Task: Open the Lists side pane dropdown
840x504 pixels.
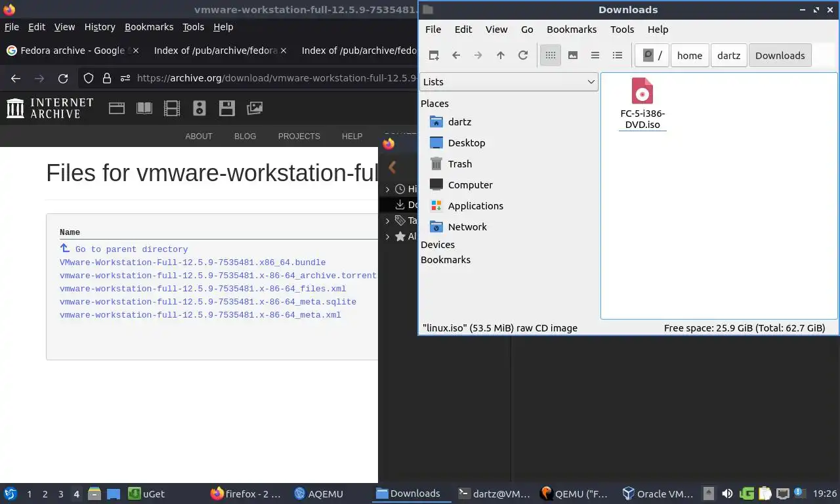Action: point(509,82)
